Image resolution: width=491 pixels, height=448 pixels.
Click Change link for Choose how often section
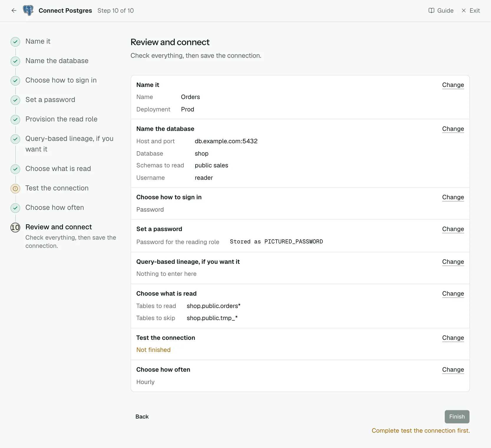[x=453, y=370]
